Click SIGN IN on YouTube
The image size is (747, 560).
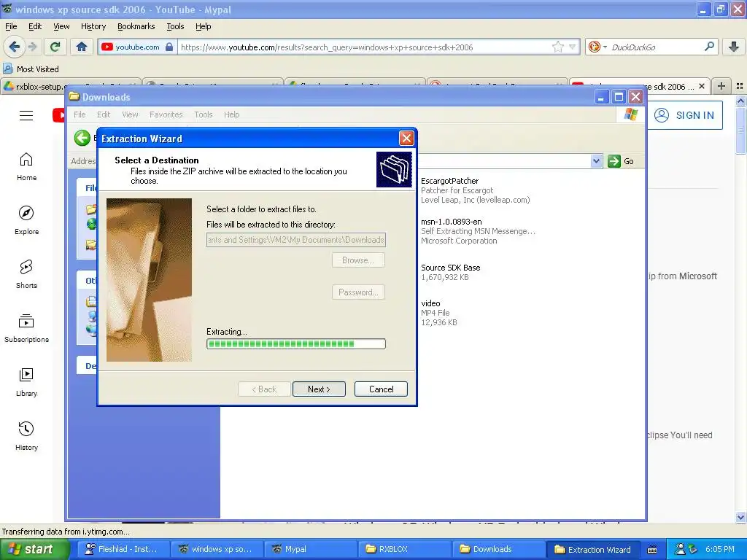tap(684, 115)
